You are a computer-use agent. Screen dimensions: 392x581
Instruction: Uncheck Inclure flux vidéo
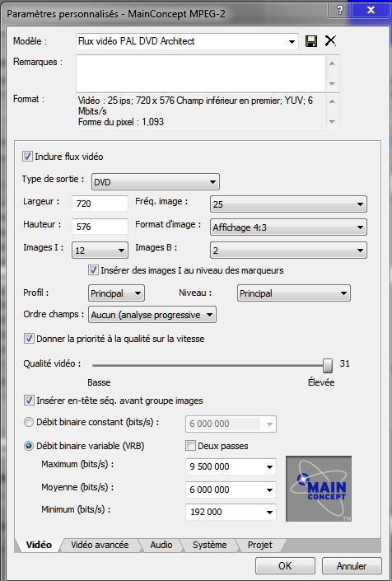coord(27,157)
